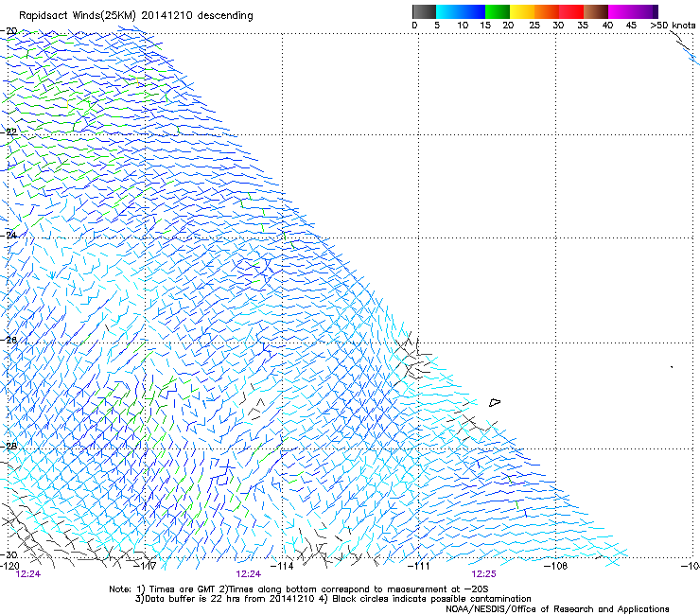Pick the red 30-35 knots legend segment
The height and width of the screenshot is (615, 700).
(571, 11)
